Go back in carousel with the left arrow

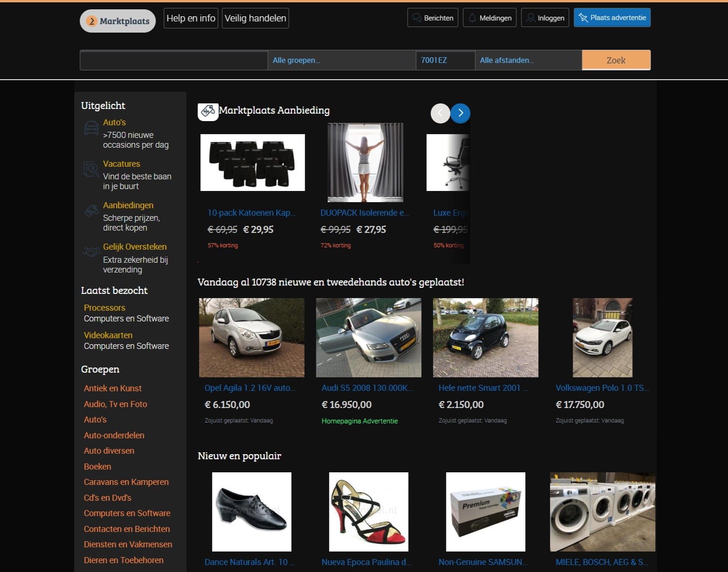click(x=440, y=113)
